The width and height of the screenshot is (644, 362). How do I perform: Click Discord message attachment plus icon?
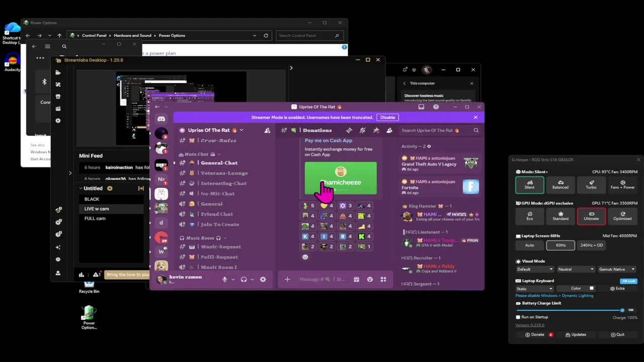[x=287, y=280]
